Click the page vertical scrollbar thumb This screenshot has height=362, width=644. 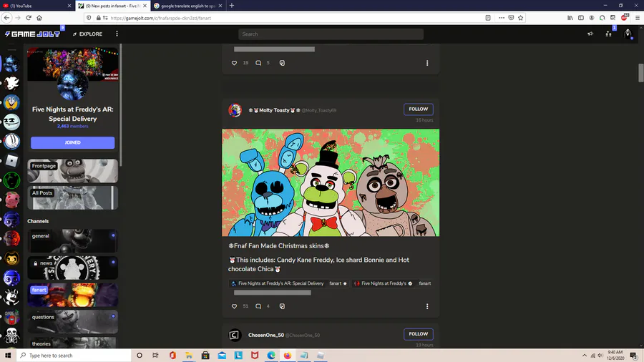tap(640, 73)
